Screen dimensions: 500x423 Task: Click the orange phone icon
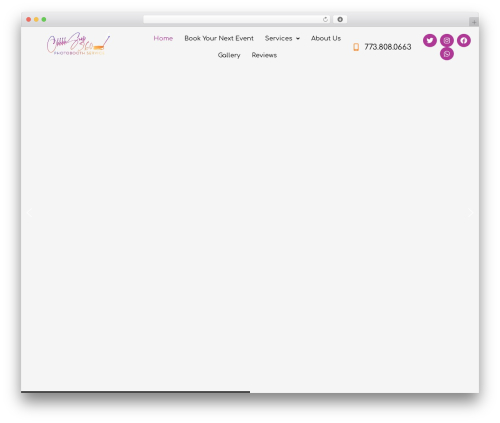pyautogui.click(x=356, y=47)
